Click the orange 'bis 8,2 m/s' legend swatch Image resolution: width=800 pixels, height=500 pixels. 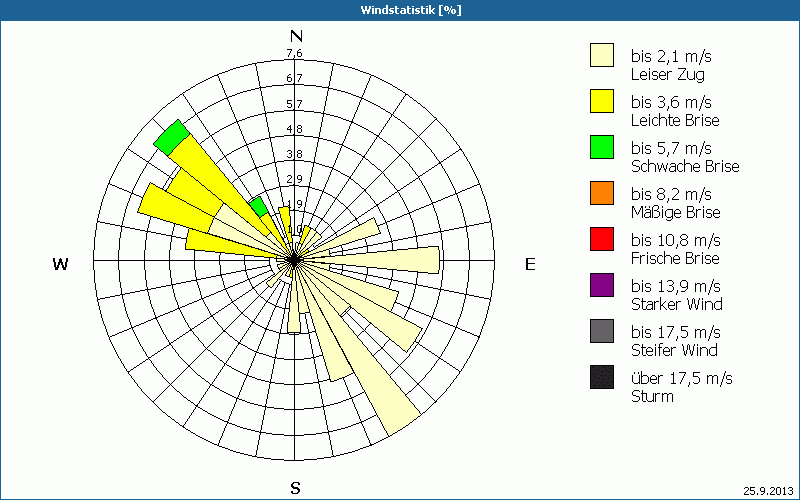click(602, 193)
